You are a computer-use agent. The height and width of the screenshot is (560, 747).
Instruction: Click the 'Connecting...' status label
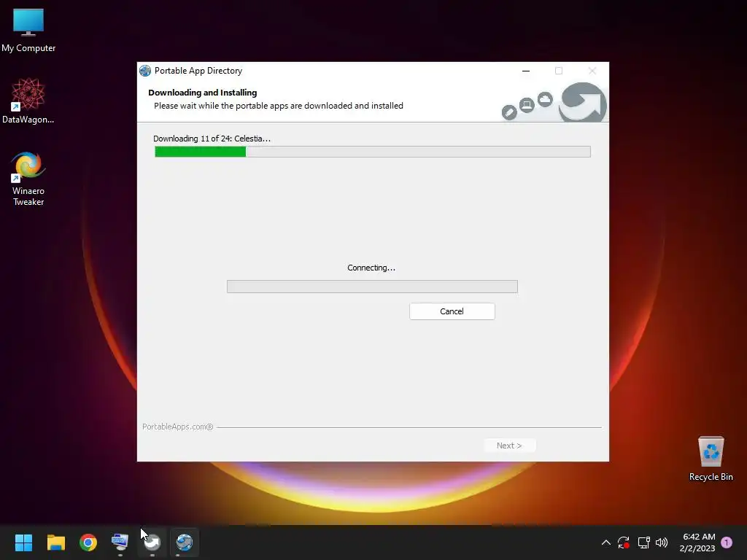pos(371,268)
